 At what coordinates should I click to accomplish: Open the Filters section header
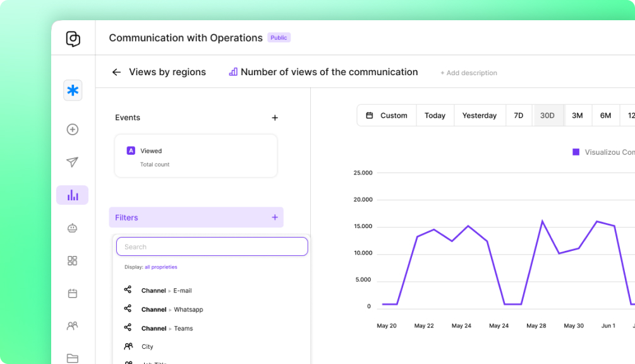pos(196,217)
